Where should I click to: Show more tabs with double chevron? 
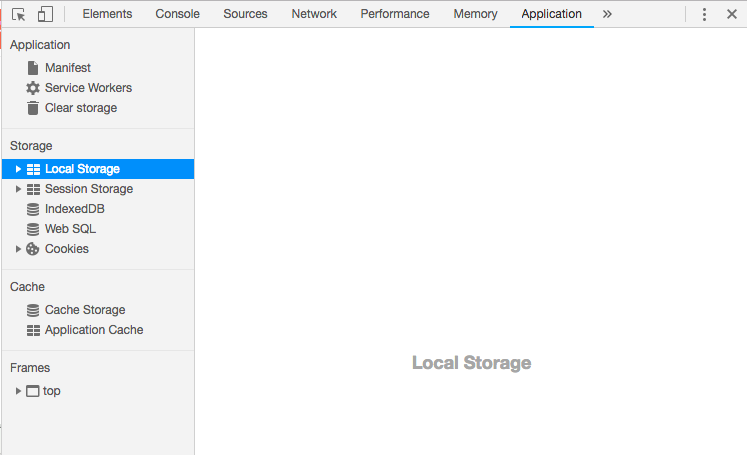click(x=607, y=14)
